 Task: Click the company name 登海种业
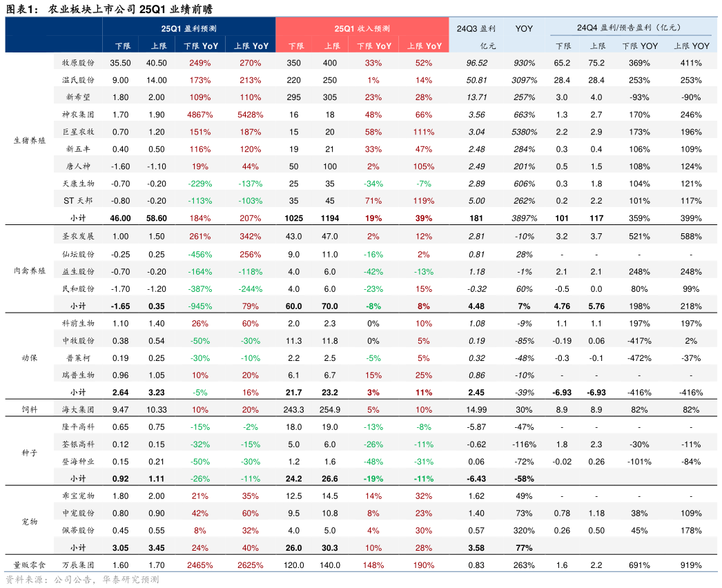tap(78, 462)
